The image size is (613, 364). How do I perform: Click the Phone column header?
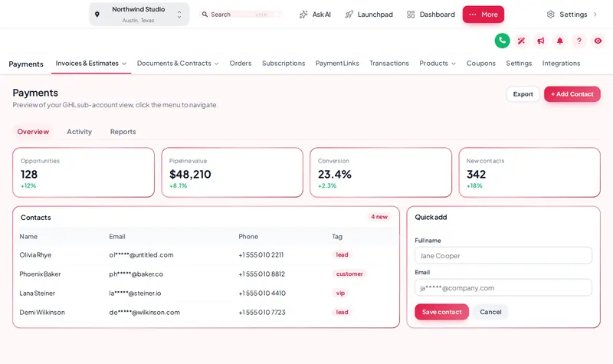pos(248,237)
